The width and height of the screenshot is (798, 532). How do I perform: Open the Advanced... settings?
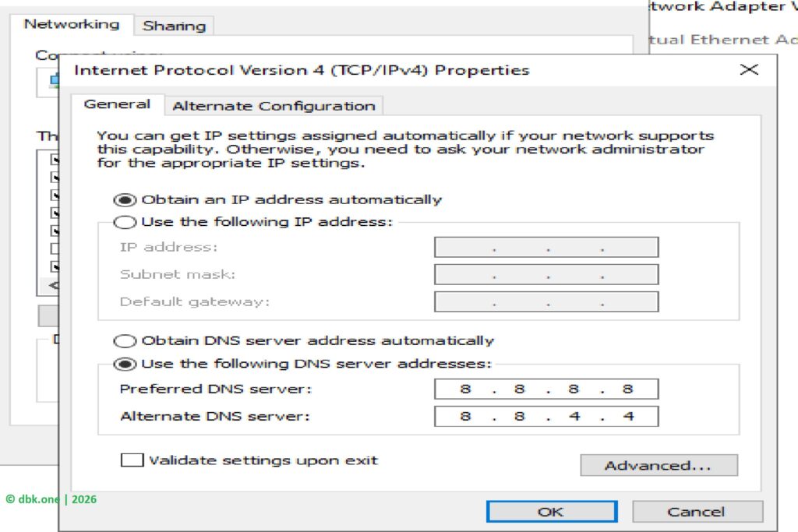[659, 466]
